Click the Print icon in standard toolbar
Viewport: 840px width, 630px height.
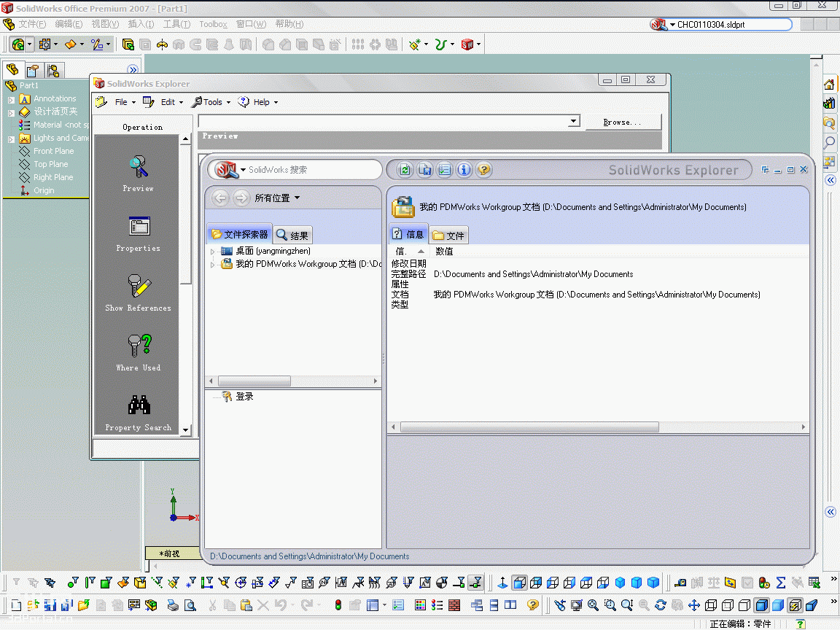tap(173, 605)
